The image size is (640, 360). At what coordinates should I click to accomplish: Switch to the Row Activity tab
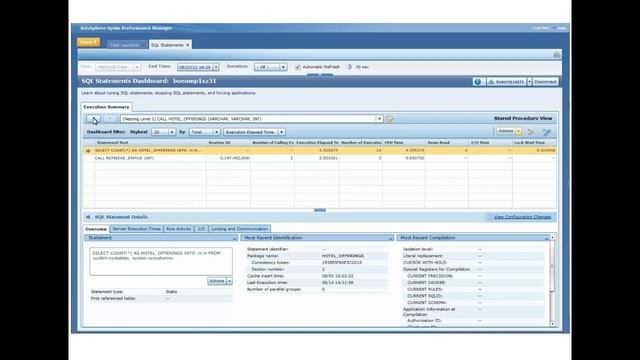tap(178, 229)
